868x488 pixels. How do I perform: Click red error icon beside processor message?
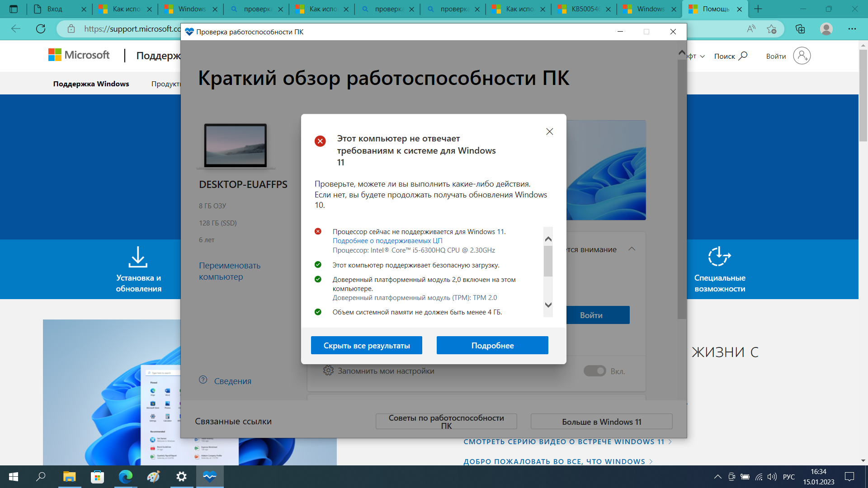318,231
